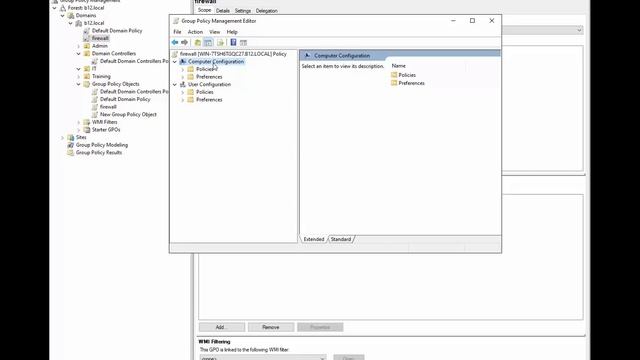The width and height of the screenshot is (640, 360).
Task: Expand Policies under User Configuration
Action: (x=182, y=92)
